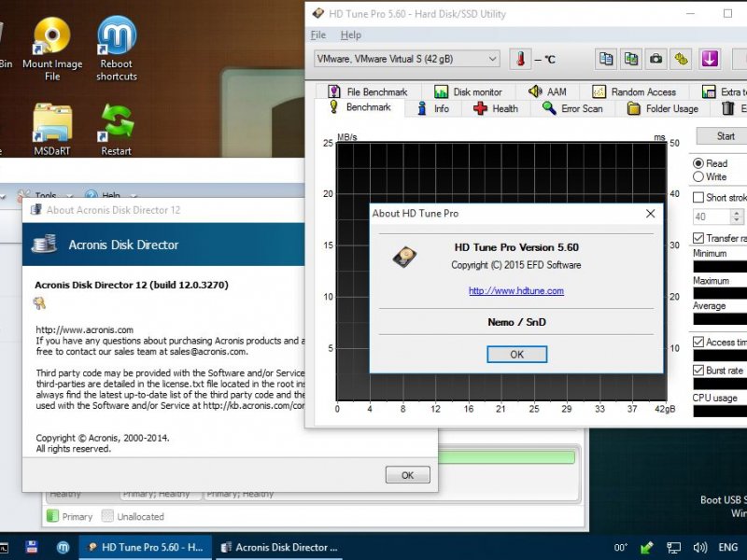This screenshot has width=747, height=560.
Task: Click the camera screenshot toolbar icon
Action: pos(656,59)
